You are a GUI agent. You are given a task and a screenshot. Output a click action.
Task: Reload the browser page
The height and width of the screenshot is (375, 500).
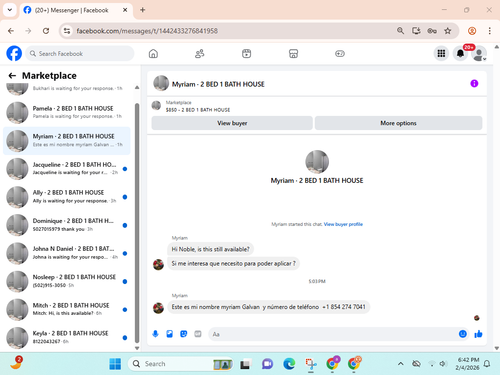pyautogui.click(x=46, y=31)
